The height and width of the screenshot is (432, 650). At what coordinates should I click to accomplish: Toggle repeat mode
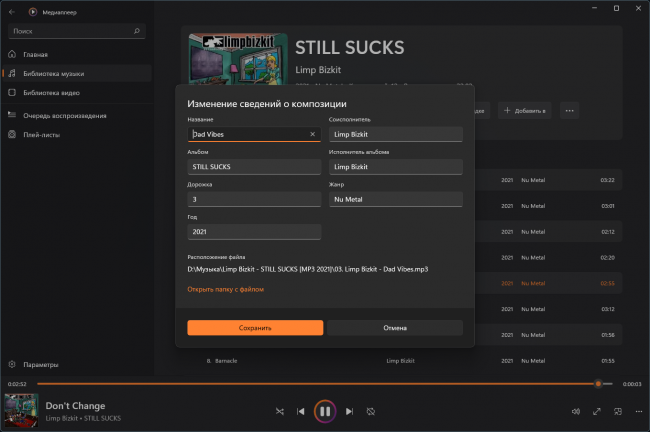[371, 412]
